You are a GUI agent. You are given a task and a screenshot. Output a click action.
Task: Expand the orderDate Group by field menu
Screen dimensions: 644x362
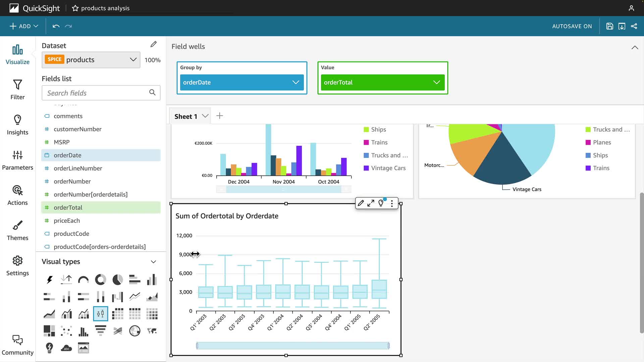[x=296, y=82]
